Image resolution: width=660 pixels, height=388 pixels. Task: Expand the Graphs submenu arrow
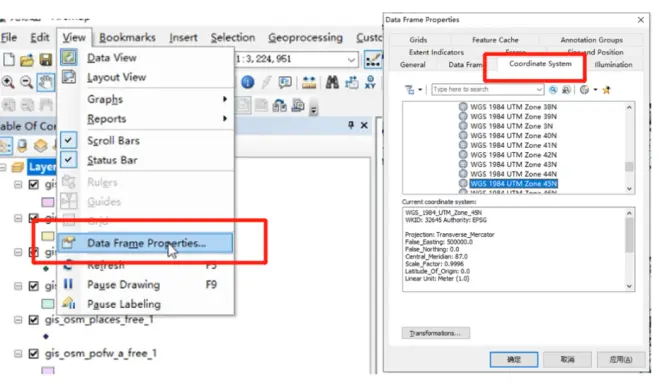(225, 99)
